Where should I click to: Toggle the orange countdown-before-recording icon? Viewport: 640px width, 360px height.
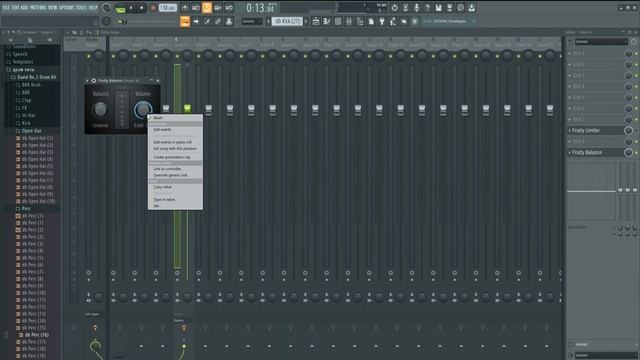207,8
